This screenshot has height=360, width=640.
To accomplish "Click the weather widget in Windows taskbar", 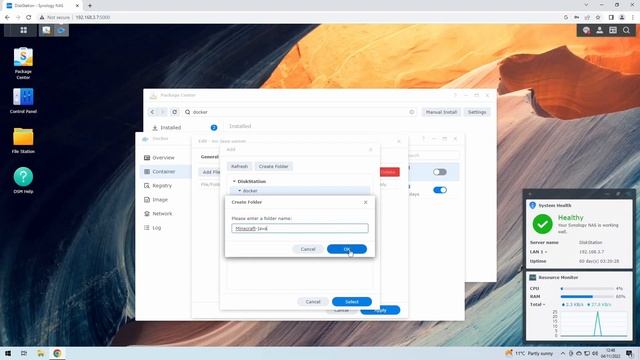I will [x=529, y=353].
